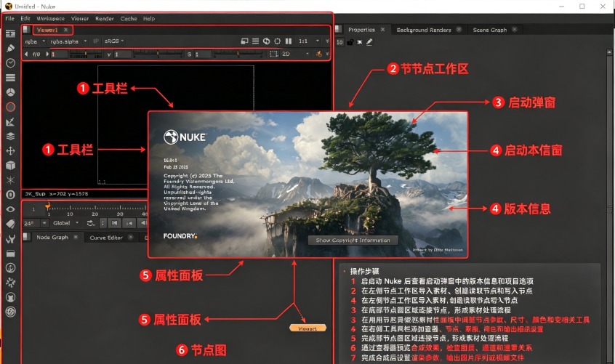
Task: Decrease the viewer f-stop with left arrow
Action: coord(26,54)
